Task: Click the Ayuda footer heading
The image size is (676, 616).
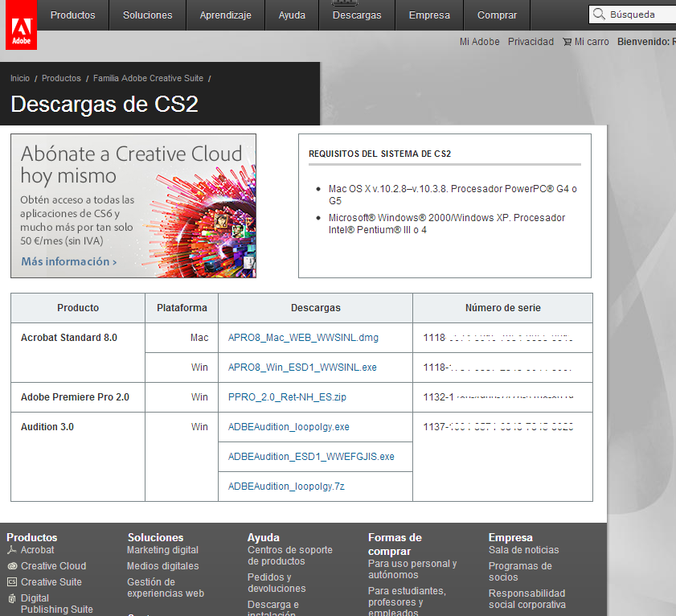Action: pyautogui.click(x=264, y=537)
